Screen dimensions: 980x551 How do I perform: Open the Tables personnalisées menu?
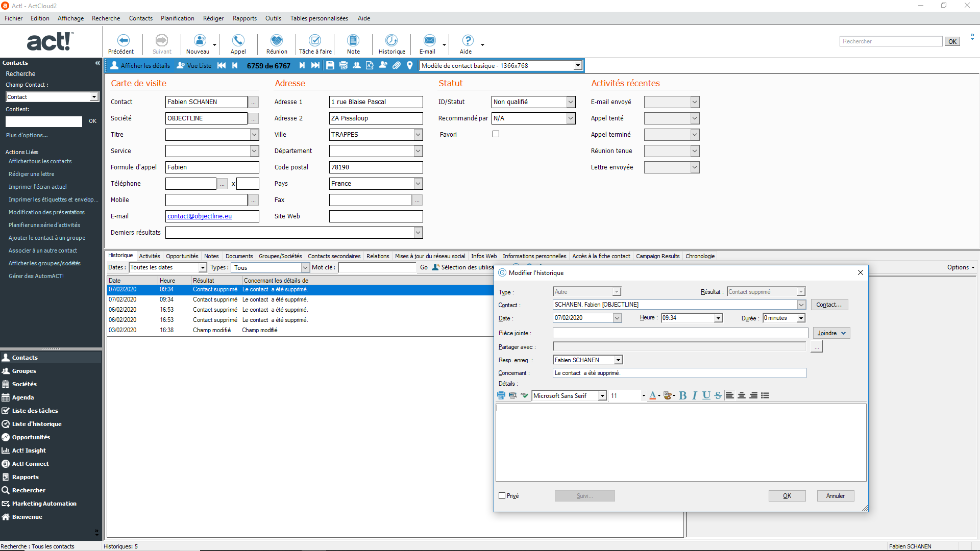pyautogui.click(x=319, y=18)
